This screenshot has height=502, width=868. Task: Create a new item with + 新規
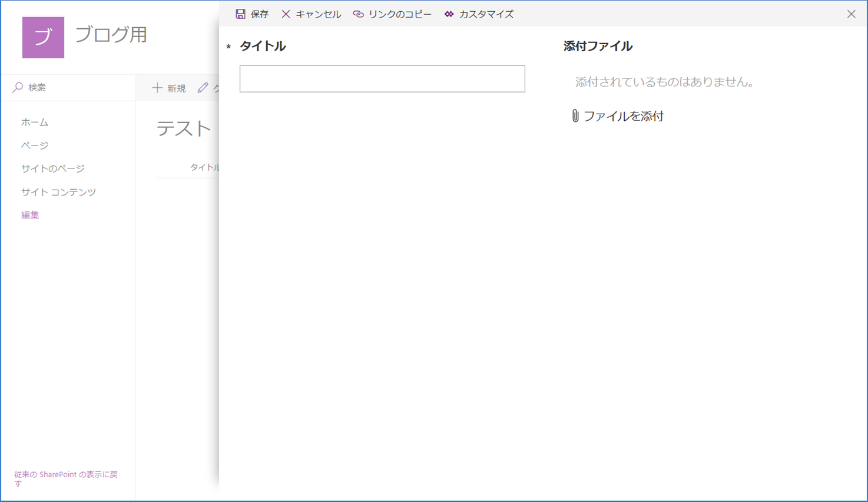pos(169,88)
